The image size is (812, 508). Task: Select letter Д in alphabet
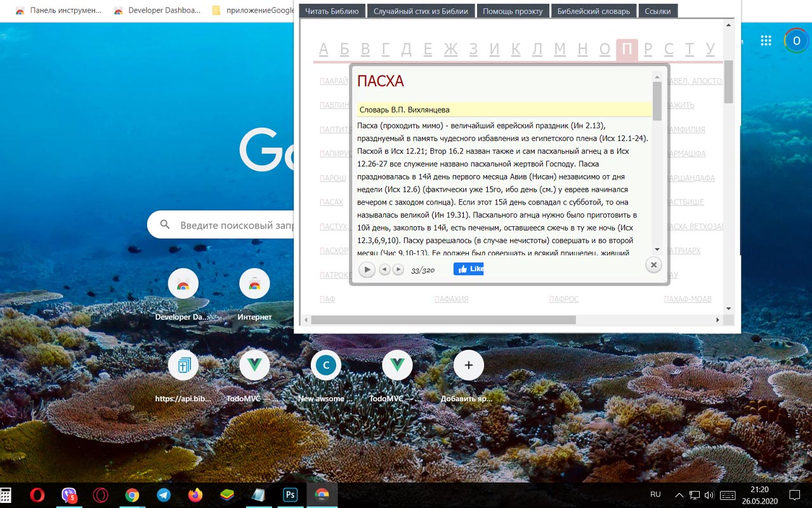pos(407,50)
